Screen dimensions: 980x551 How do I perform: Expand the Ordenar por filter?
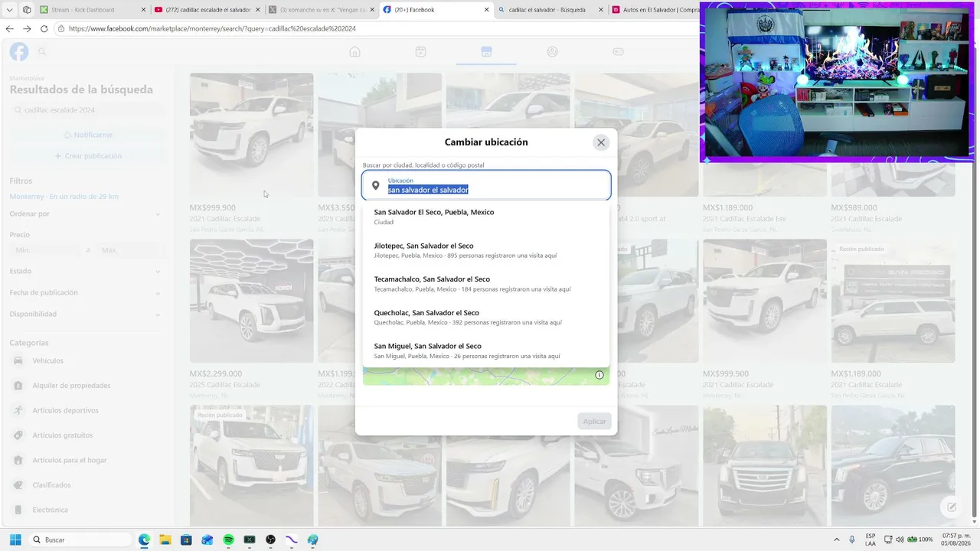tap(85, 214)
